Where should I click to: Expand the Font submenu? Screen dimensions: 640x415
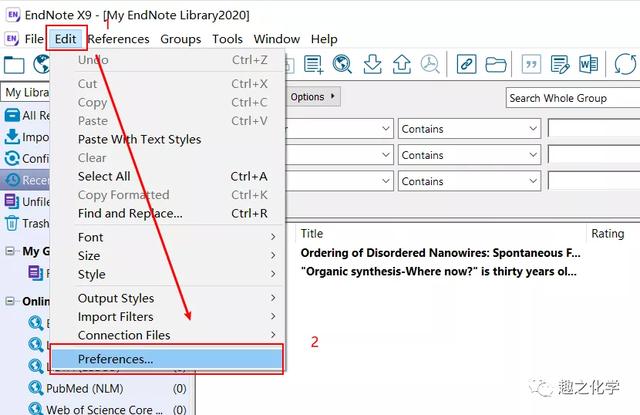point(167,237)
